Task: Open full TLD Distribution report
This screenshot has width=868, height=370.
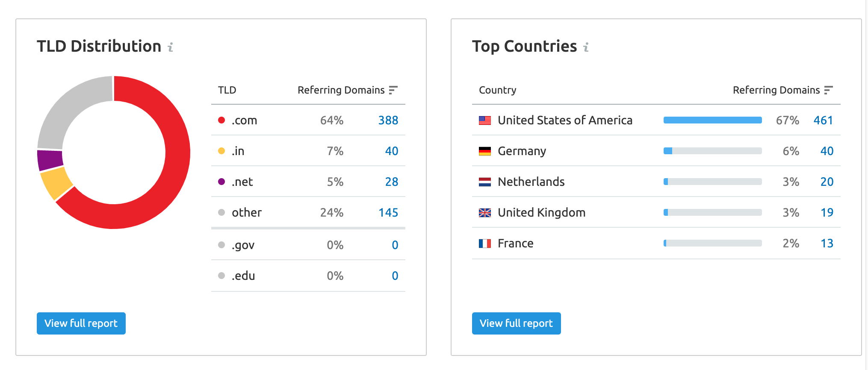Action: 81,323
